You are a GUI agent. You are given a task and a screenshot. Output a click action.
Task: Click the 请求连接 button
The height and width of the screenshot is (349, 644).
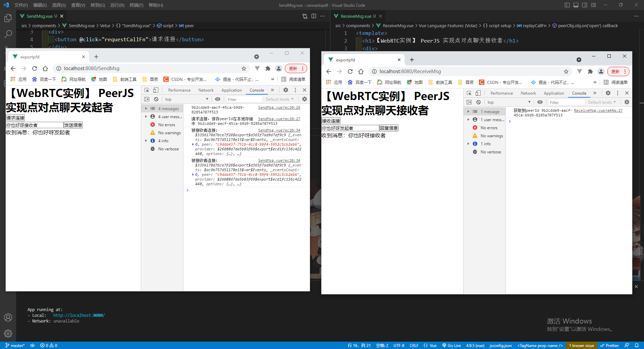point(15,118)
